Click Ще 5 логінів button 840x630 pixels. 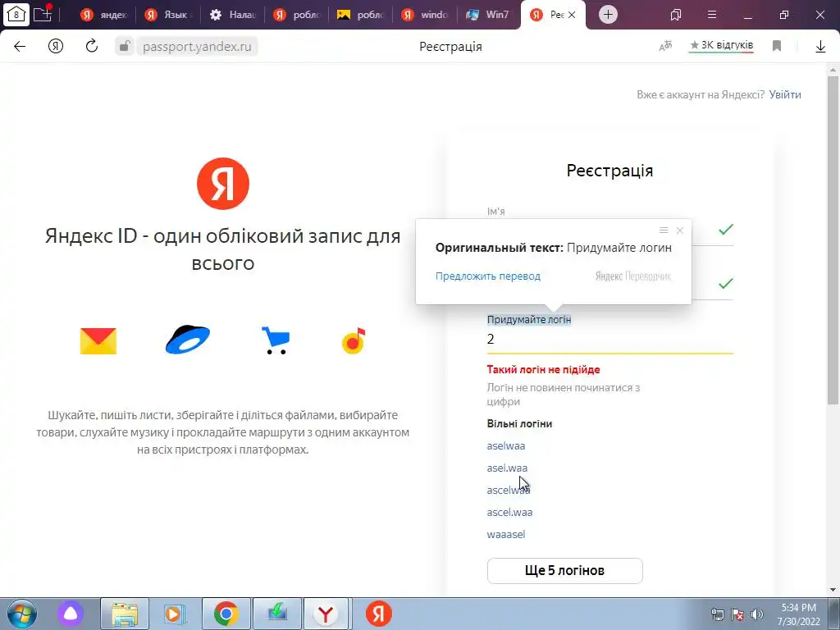564,571
